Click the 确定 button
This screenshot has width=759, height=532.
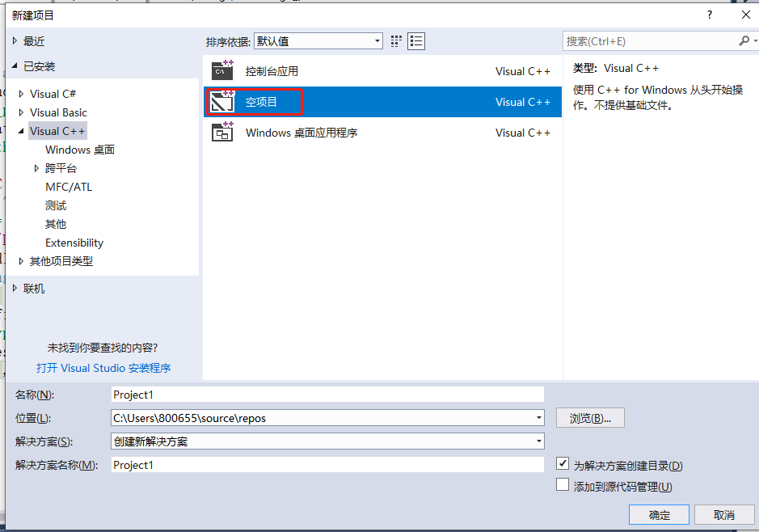[x=659, y=514]
